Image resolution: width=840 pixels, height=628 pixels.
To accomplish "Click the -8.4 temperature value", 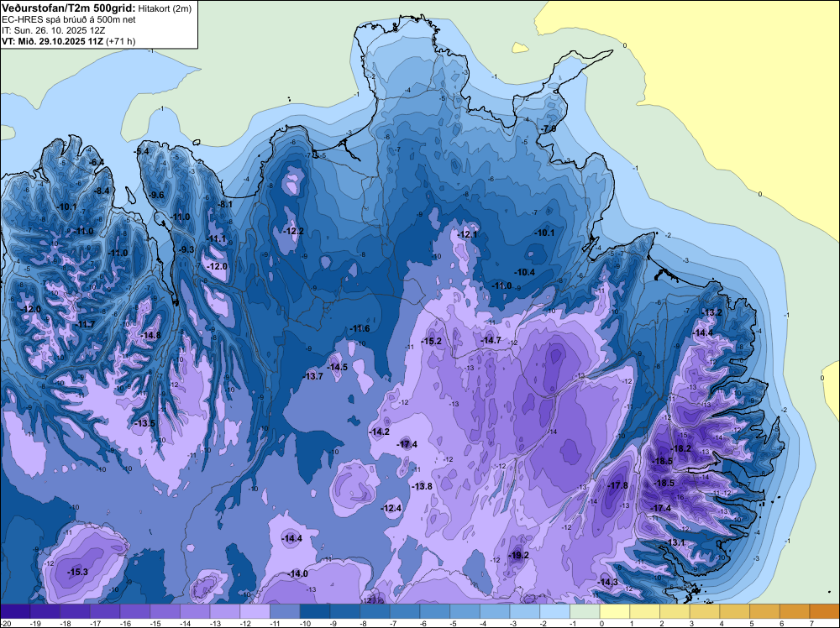I will click(x=102, y=191).
